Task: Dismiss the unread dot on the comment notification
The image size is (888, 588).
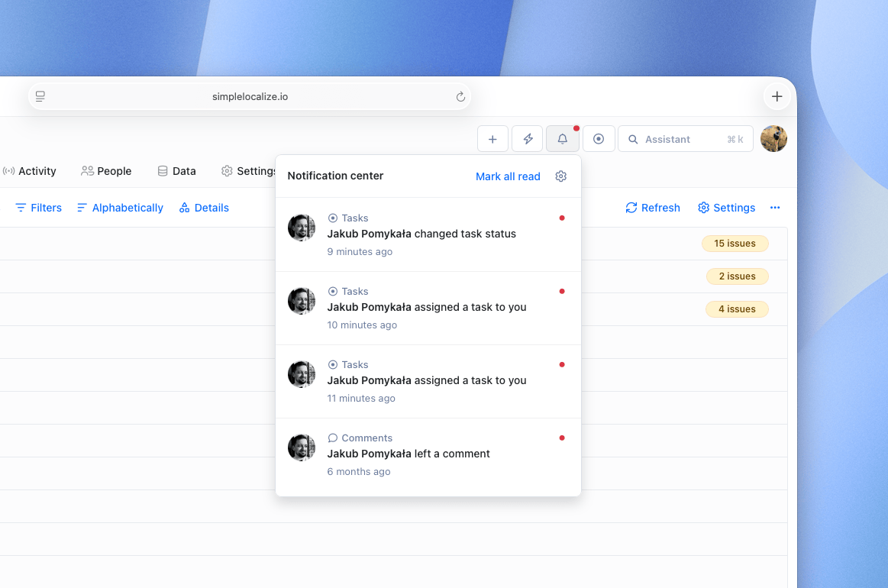Action: pos(562,438)
